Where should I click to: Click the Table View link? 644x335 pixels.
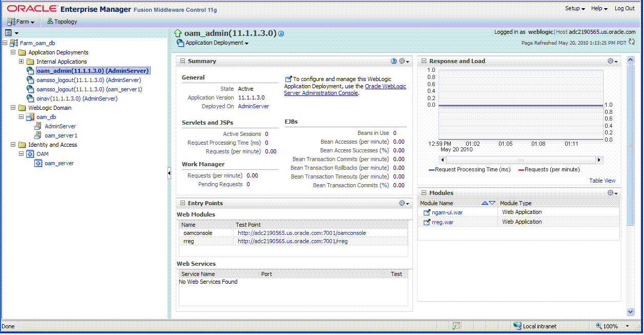point(603,181)
